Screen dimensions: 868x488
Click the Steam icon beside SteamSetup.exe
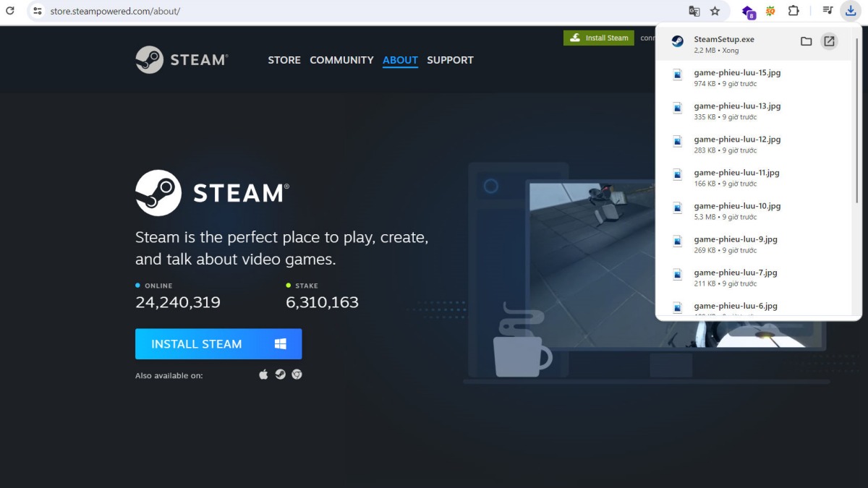677,41
